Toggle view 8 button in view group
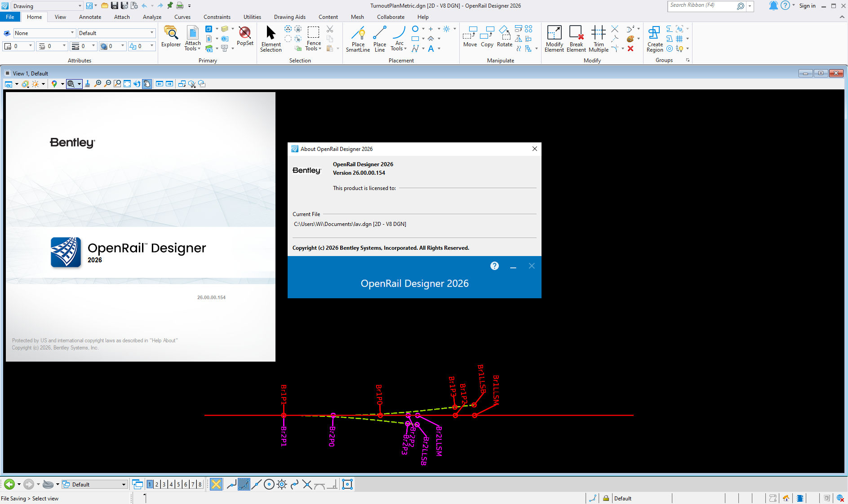The width and height of the screenshot is (848, 504). [200, 484]
